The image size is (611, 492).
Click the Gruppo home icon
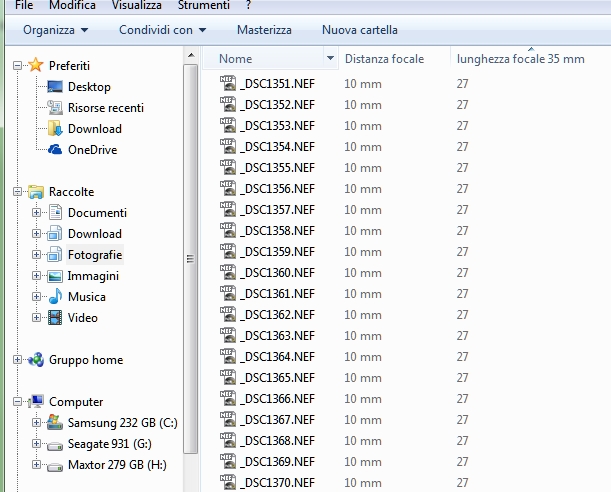pyautogui.click(x=35, y=360)
